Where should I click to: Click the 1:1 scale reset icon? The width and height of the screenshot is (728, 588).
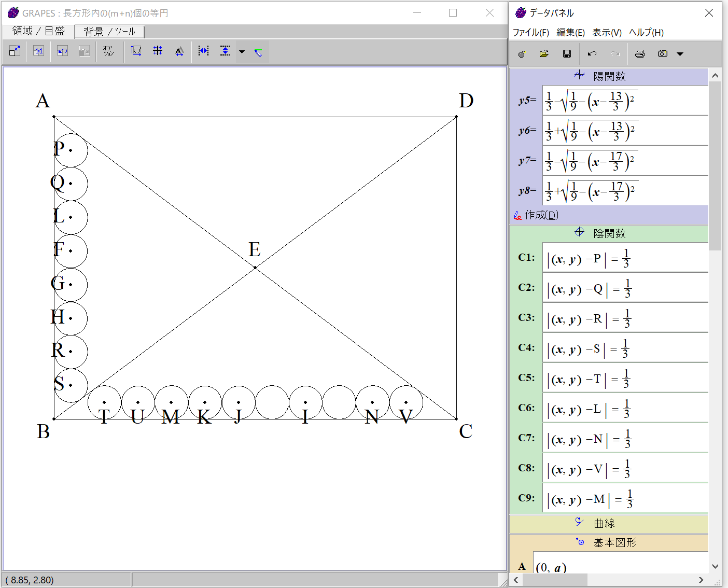pos(38,51)
